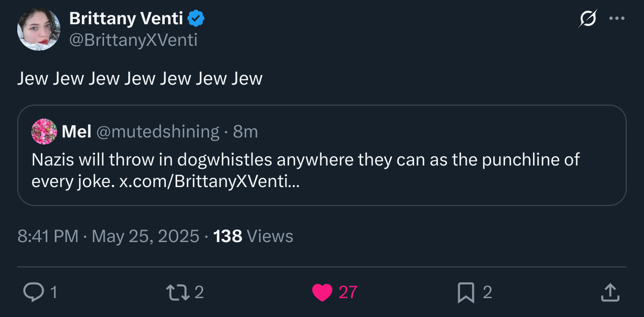Click the like count 27

[348, 293]
